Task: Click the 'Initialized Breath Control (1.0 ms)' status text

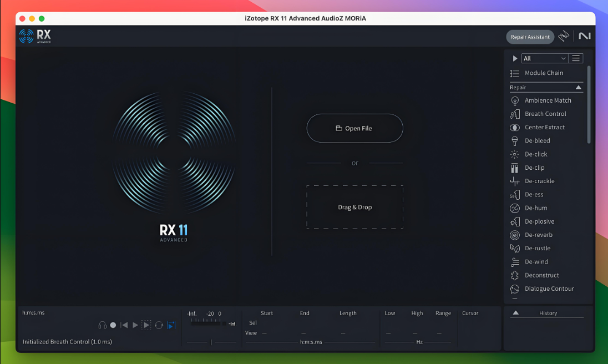Action: coord(67,341)
